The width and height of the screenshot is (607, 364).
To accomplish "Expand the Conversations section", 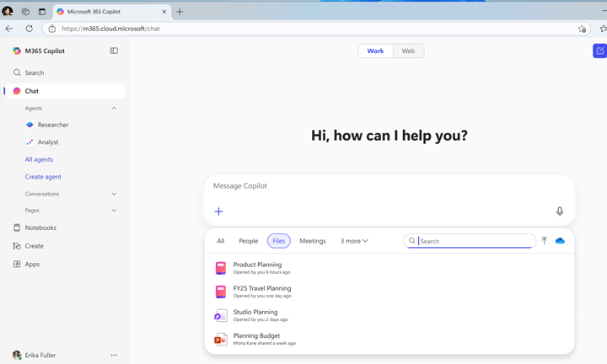I will pos(114,194).
